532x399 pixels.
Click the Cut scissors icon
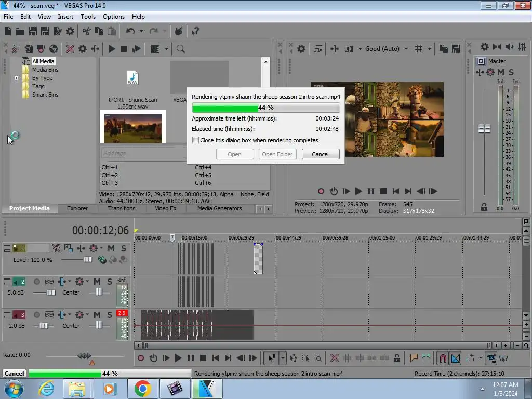(x=87, y=32)
